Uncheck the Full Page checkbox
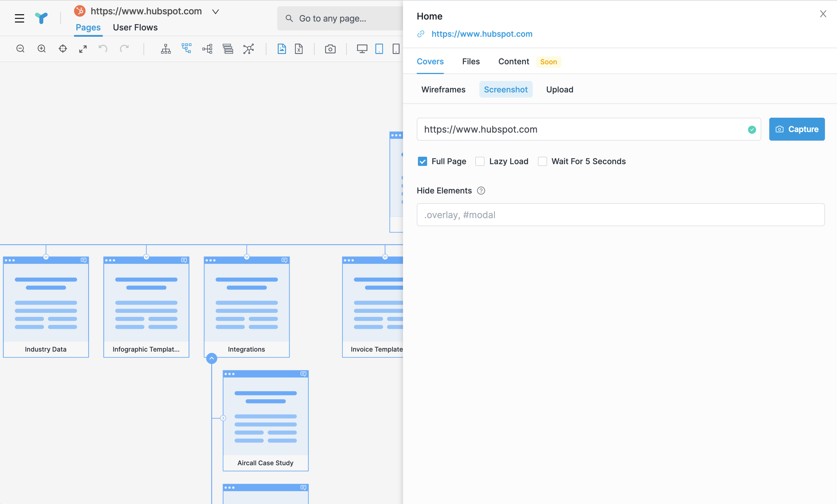 coord(423,161)
